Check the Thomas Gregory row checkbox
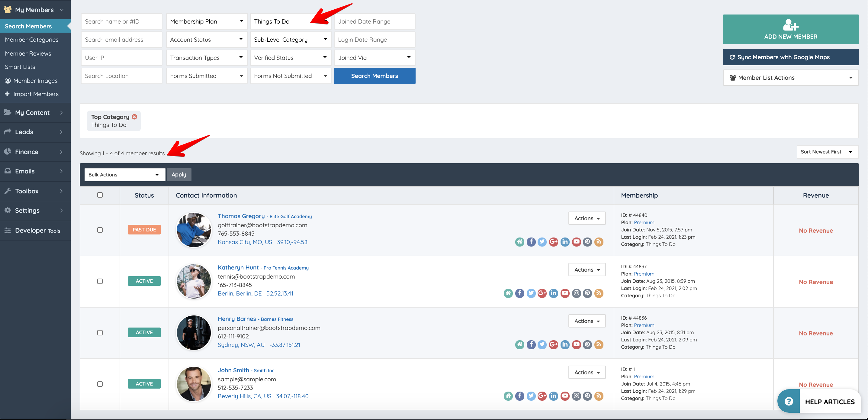 coord(100,230)
